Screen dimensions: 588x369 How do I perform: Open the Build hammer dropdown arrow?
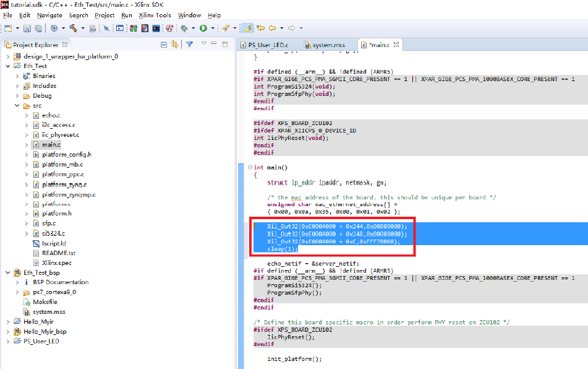pyautogui.click(x=83, y=28)
